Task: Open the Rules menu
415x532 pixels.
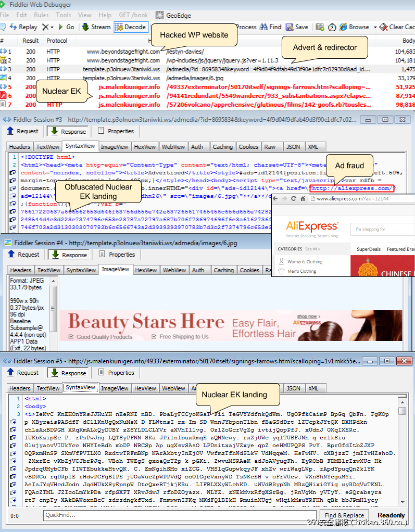Action: pos(41,15)
